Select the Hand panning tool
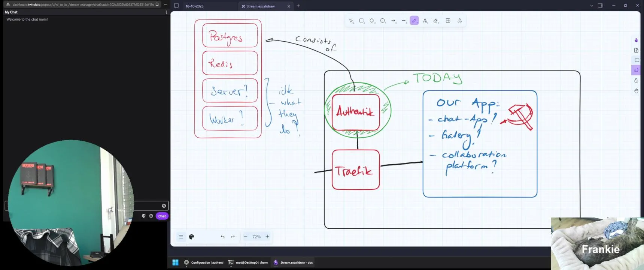Viewport: 644px width, 270px height. [x=636, y=91]
